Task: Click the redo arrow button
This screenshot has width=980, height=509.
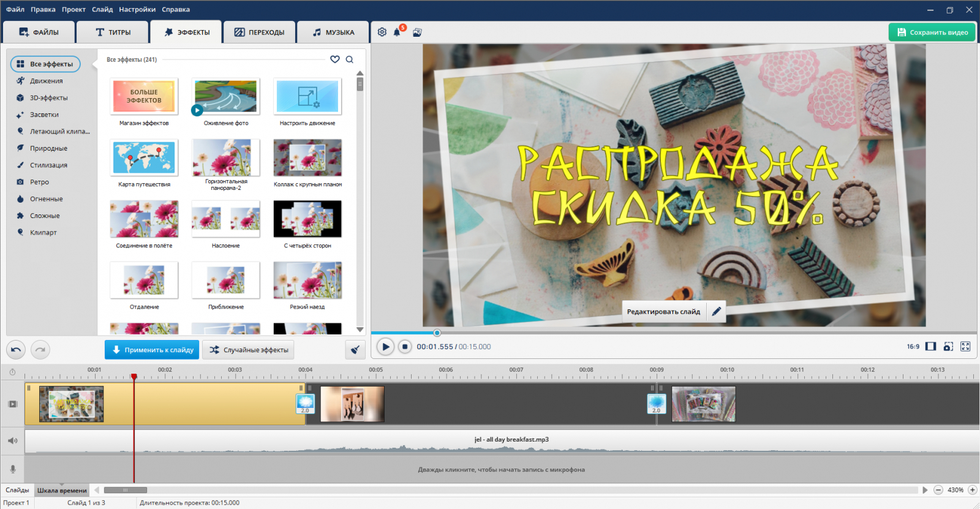Action: (x=40, y=350)
